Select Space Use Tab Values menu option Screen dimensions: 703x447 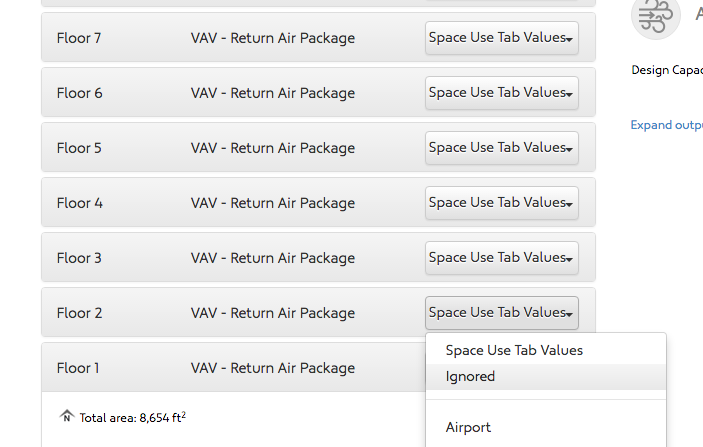[x=546, y=350]
